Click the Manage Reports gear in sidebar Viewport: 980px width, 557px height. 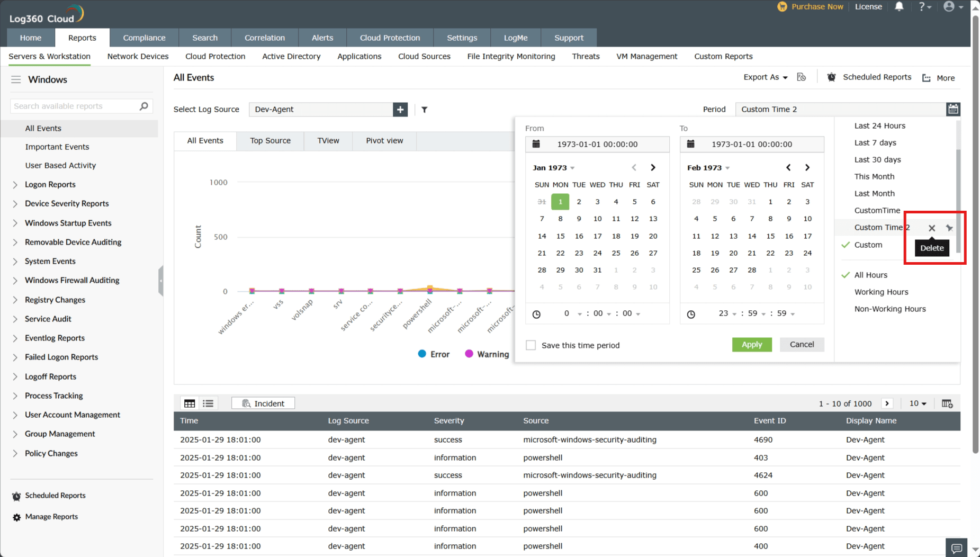point(16,517)
